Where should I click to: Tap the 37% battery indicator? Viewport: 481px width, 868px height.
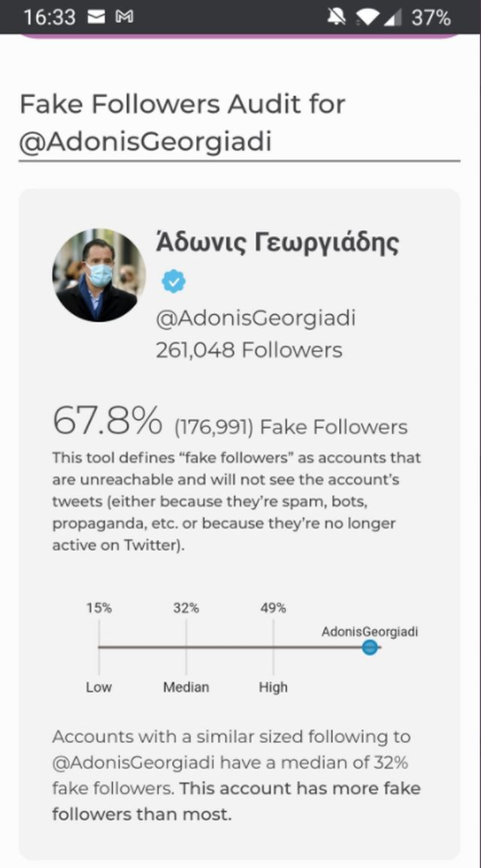pyautogui.click(x=431, y=17)
